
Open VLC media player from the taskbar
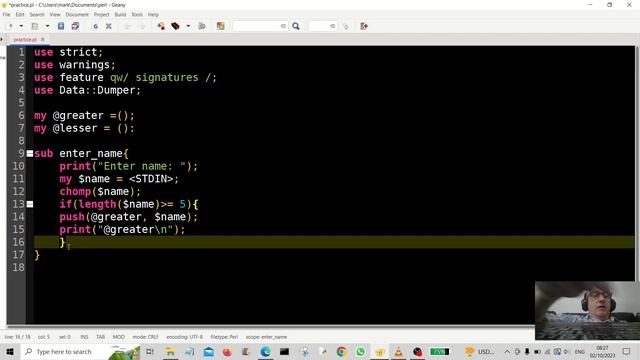[398, 351]
